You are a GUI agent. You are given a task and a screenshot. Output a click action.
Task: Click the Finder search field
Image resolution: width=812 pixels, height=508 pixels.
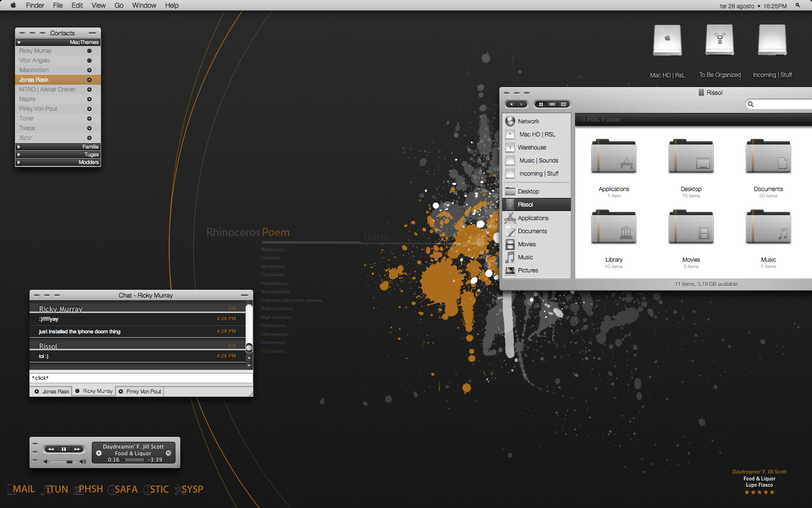[x=779, y=104]
